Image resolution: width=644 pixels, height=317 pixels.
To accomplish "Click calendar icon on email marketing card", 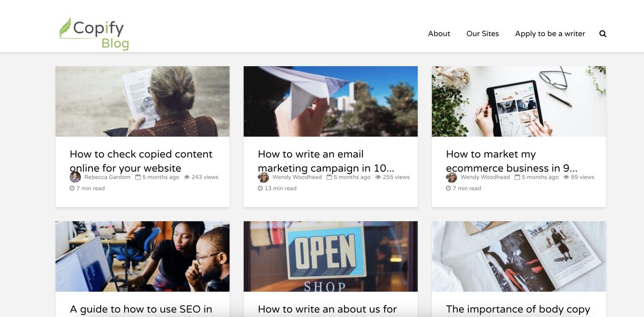I will pos(329,177).
